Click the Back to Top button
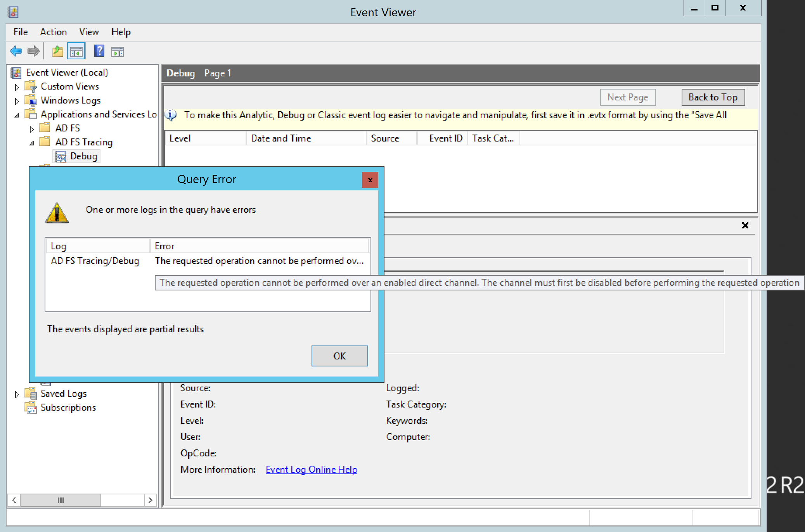 tap(713, 97)
